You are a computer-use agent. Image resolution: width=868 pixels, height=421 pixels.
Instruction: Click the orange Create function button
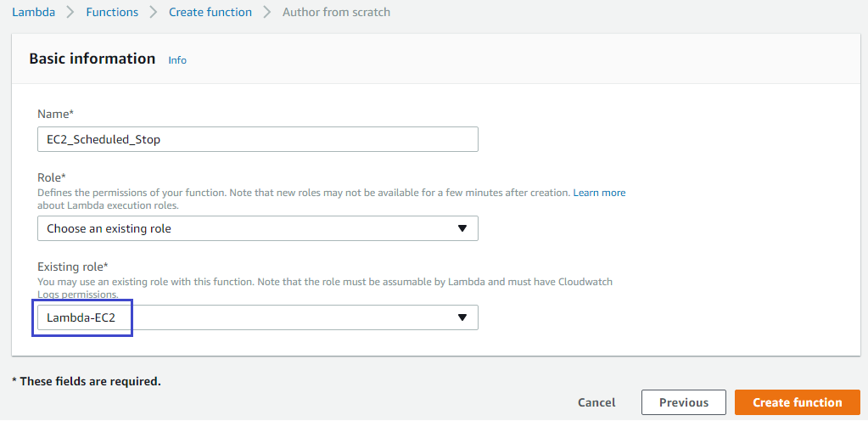coord(797,402)
